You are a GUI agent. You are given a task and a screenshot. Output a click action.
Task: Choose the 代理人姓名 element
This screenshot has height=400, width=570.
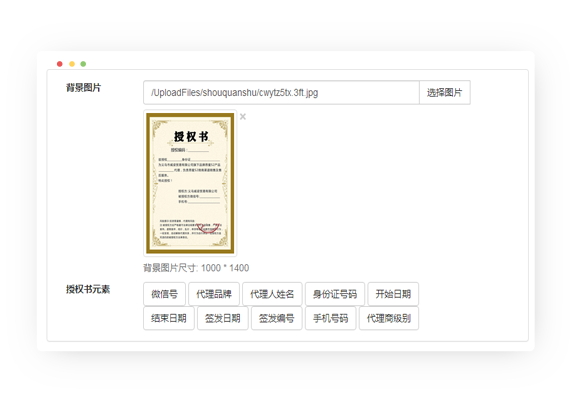point(272,294)
